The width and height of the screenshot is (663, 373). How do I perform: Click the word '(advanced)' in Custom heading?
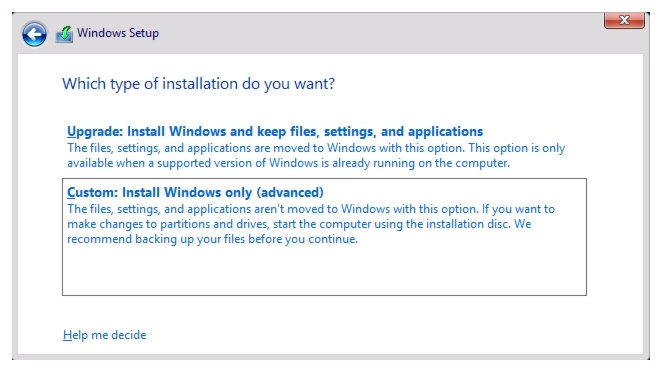[290, 192]
